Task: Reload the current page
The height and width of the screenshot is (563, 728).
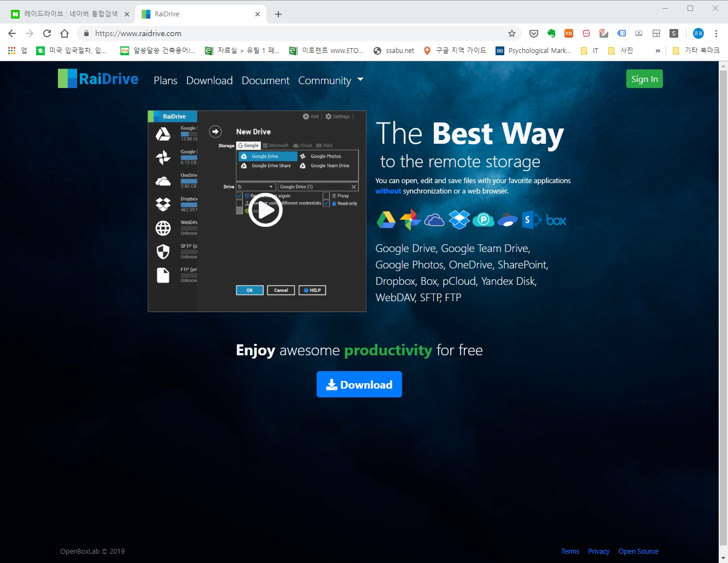Action: point(47,33)
